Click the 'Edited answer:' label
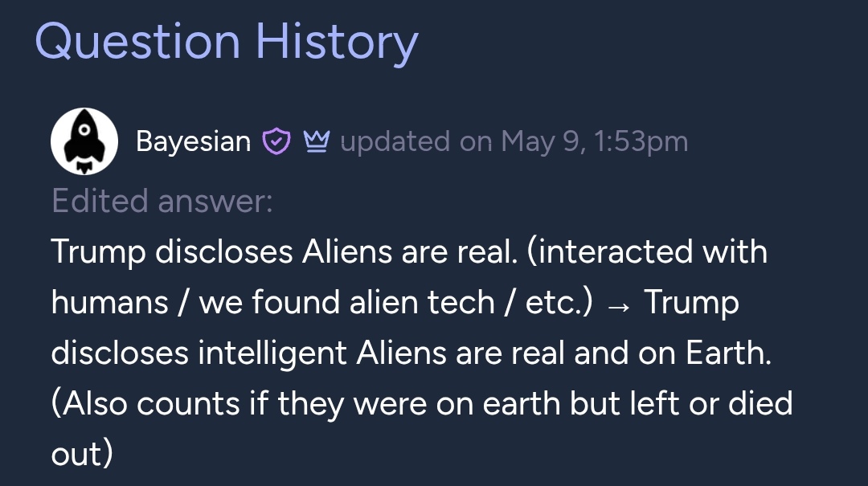 point(162,200)
